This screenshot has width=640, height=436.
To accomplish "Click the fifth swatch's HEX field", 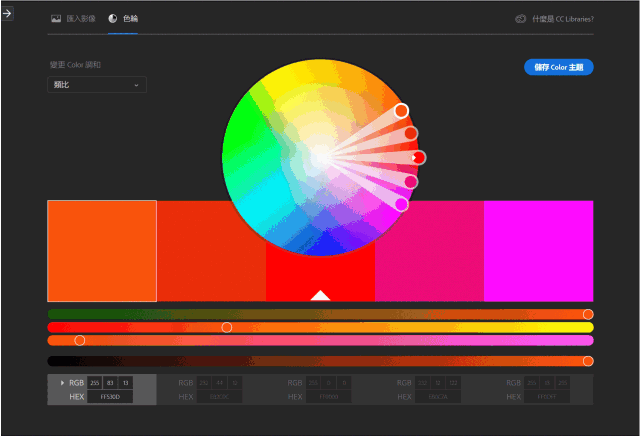I will [547, 397].
